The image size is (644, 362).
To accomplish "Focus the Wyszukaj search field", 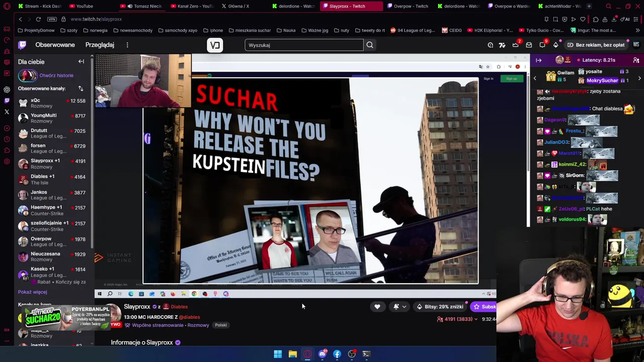I will point(304,45).
